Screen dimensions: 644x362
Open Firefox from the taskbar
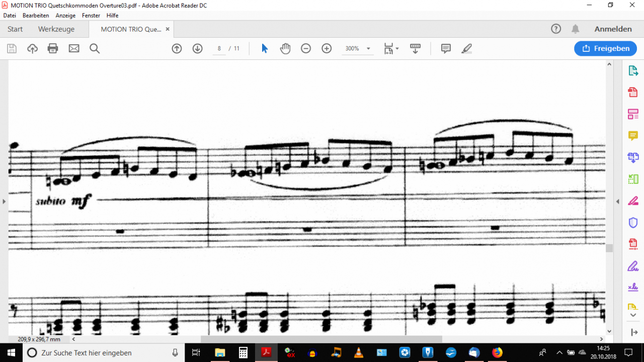click(498, 352)
